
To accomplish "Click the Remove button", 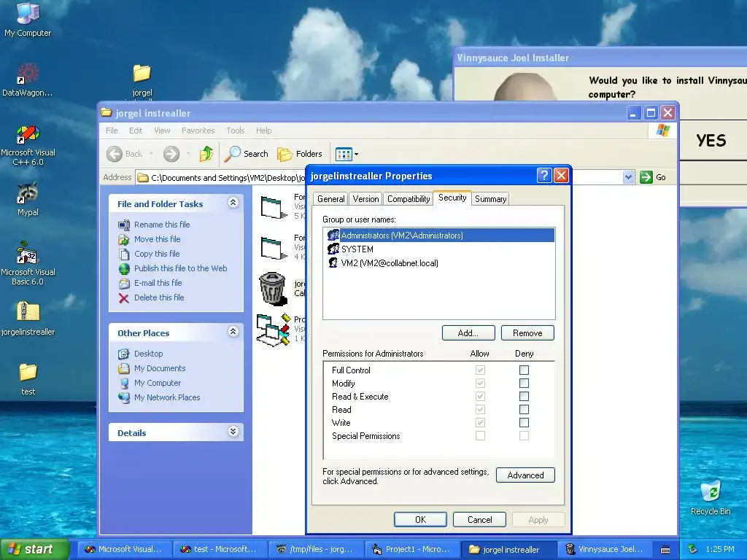I will pyautogui.click(x=527, y=332).
